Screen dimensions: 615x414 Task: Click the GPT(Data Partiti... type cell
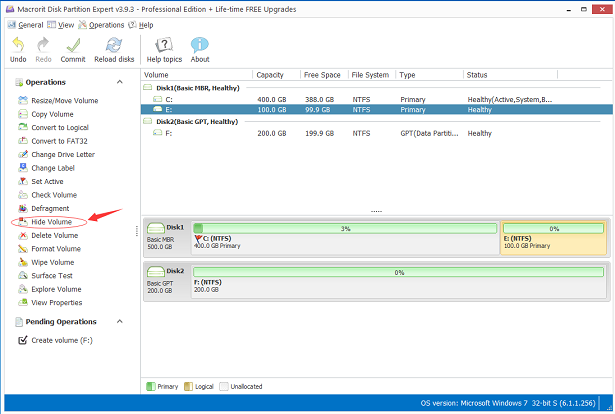429,133
